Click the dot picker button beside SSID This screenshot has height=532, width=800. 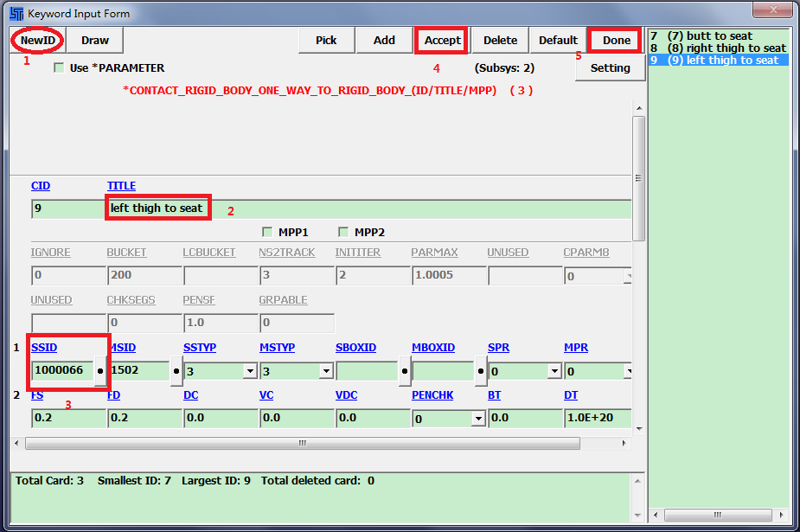100,371
